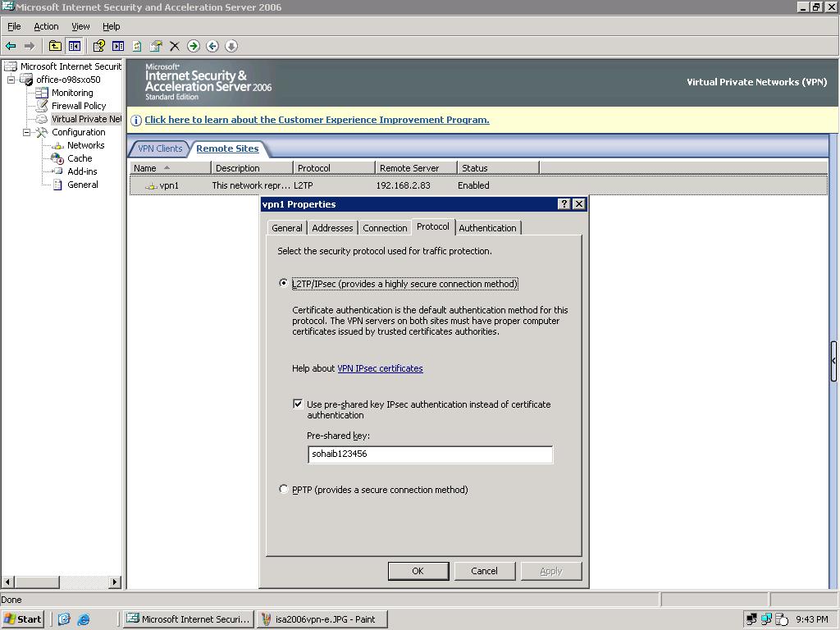Select the PPTP radio button
Image resolution: width=840 pixels, height=630 pixels.
click(283, 489)
